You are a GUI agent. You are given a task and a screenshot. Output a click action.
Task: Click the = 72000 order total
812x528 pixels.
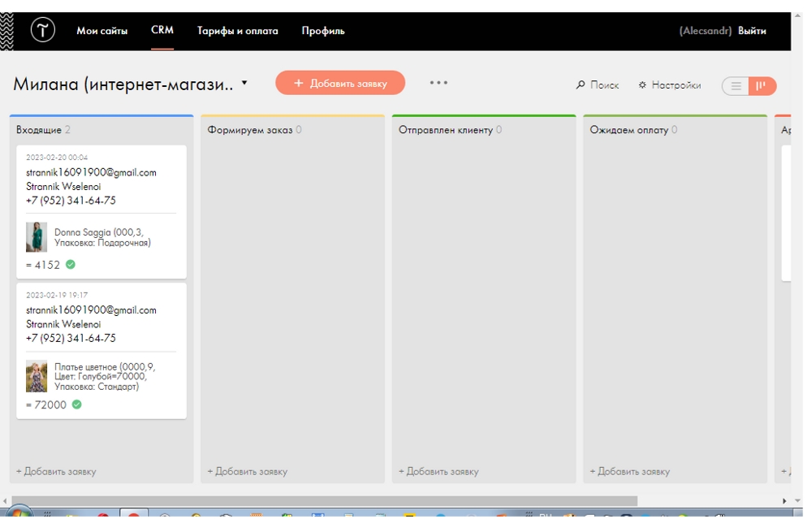point(46,405)
